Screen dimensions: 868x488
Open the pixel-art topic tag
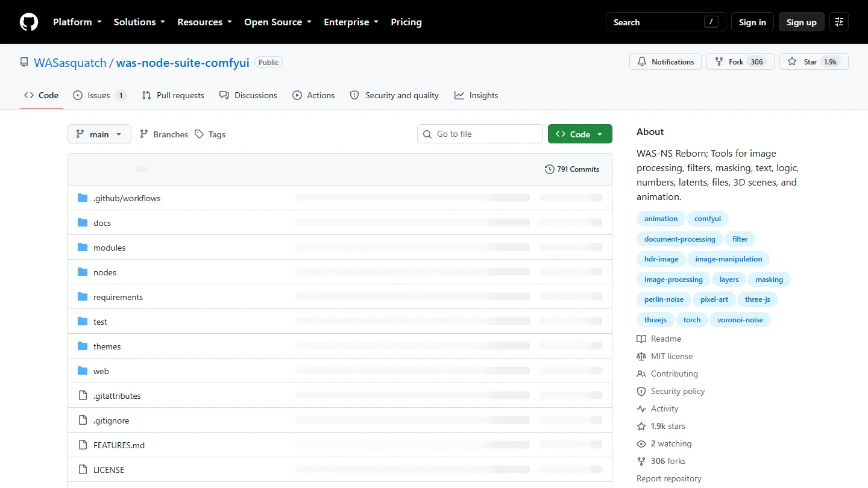click(714, 299)
